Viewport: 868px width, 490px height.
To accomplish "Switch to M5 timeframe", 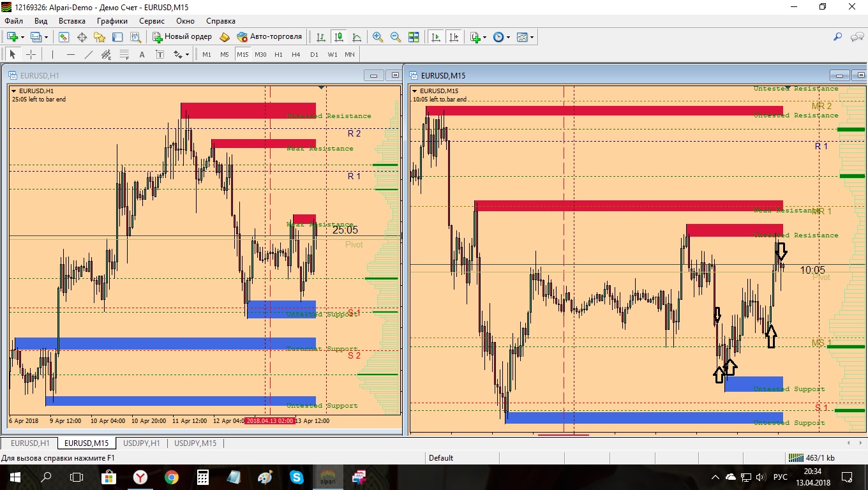I will [x=225, y=54].
